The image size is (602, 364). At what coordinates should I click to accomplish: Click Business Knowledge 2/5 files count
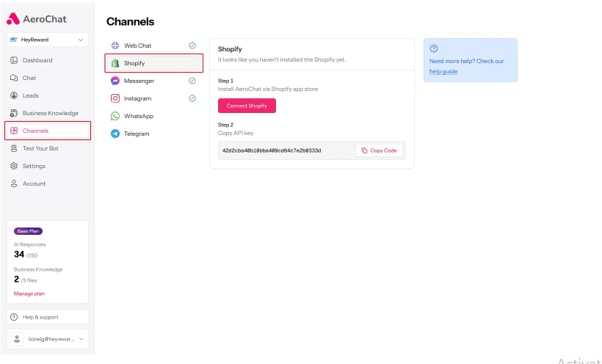[x=26, y=280]
